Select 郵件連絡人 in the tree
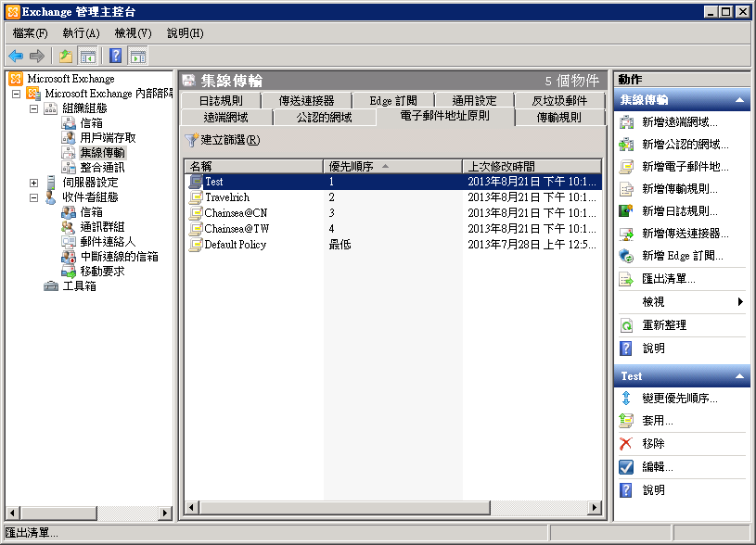 [108, 242]
